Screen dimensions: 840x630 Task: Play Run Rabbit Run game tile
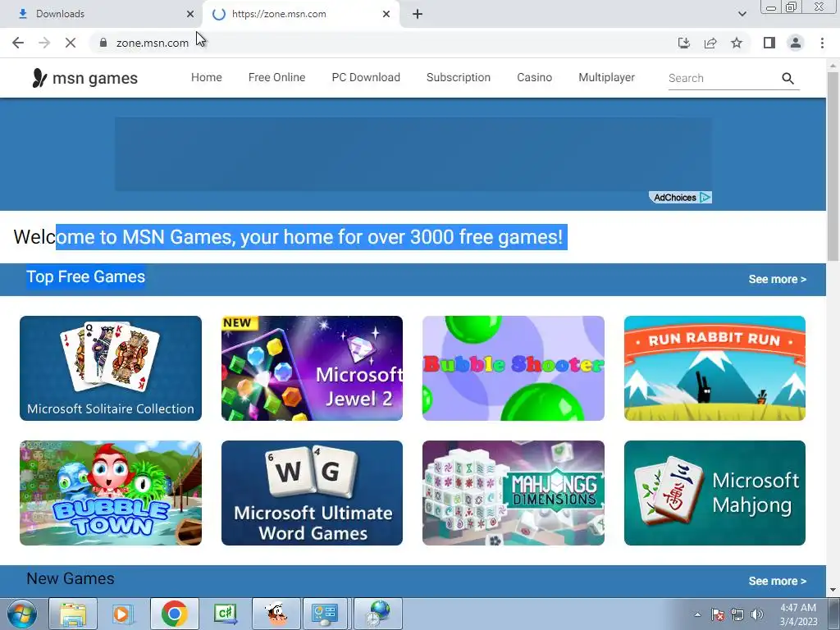click(714, 368)
